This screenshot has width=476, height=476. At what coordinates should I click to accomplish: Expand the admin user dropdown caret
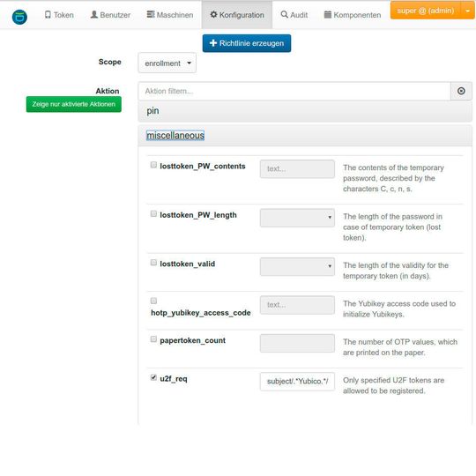[x=468, y=11]
